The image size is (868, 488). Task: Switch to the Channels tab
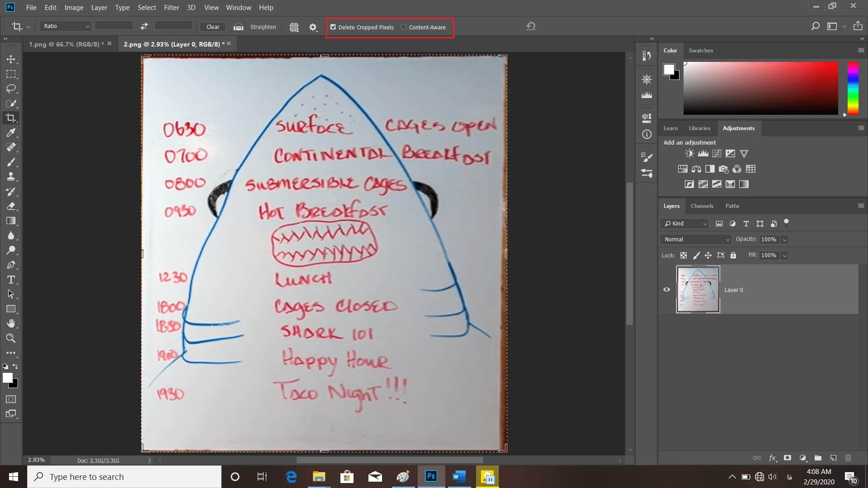[702, 206]
